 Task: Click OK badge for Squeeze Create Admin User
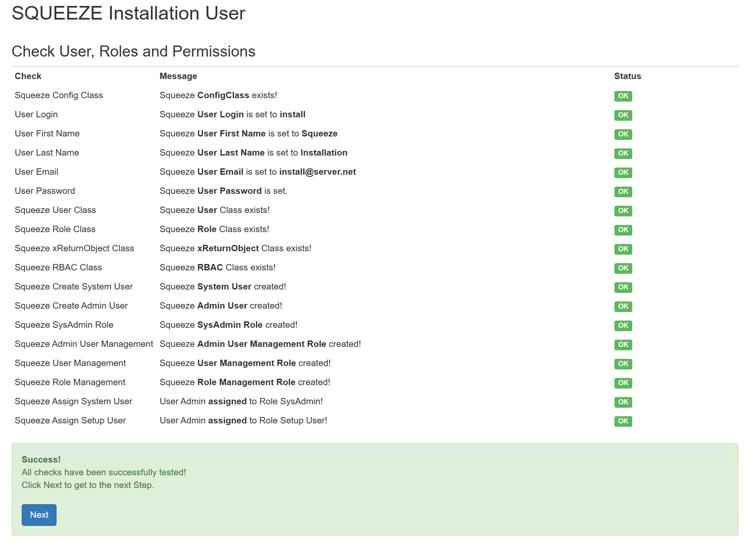(623, 307)
